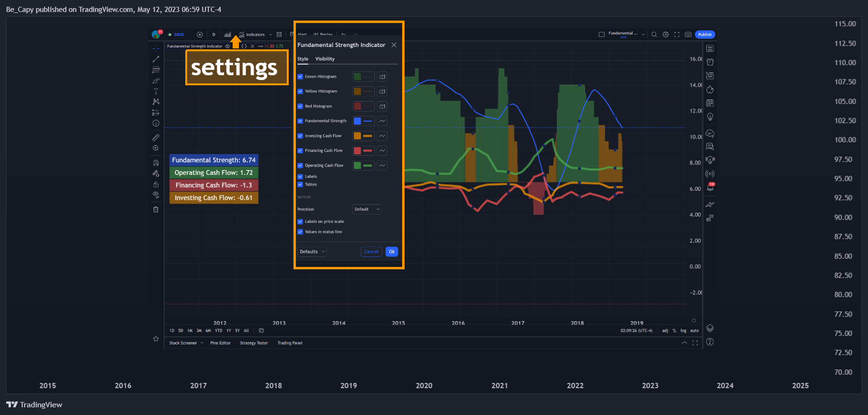Click the add symbol plus icon
Image resolution: width=868 pixels, height=415 pixels.
[x=200, y=35]
